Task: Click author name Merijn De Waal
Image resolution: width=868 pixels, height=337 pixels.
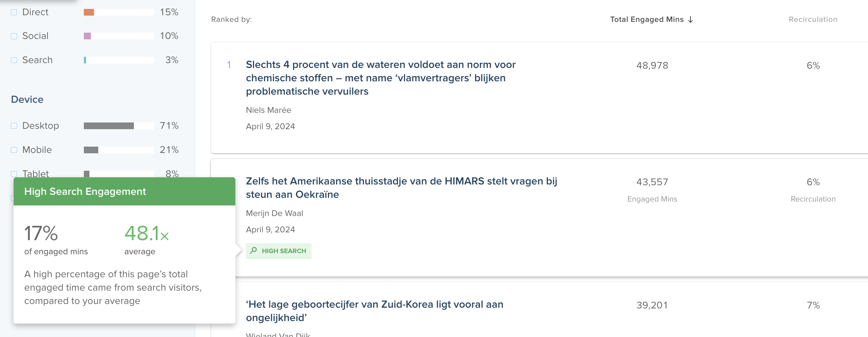Action: [x=274, y=213]
